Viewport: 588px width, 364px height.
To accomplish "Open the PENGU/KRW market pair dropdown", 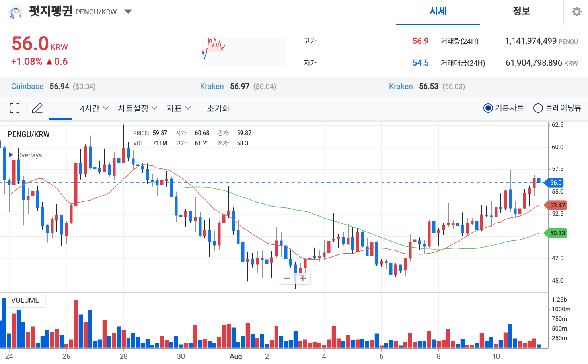I will point(128,12).
